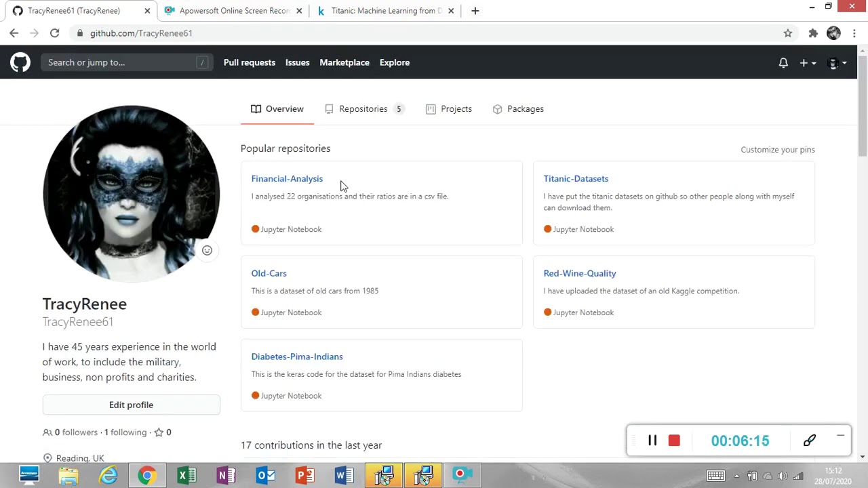Screen dimensions: 868x488
Task: Open starred repositories star count
Action: point(162,432)
